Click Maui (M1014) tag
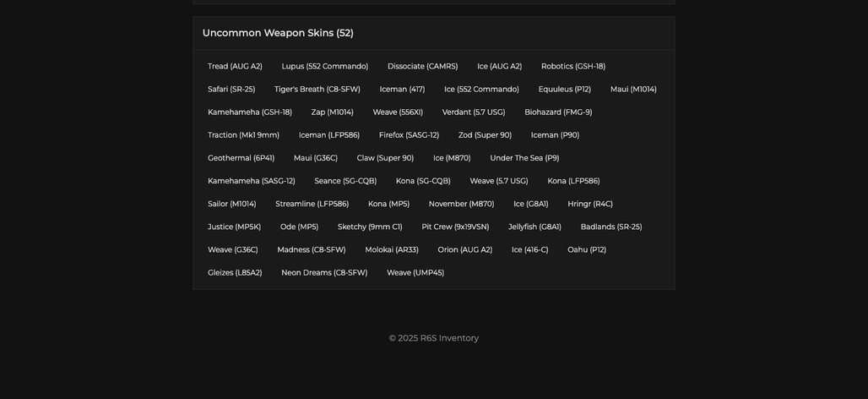 633,90
